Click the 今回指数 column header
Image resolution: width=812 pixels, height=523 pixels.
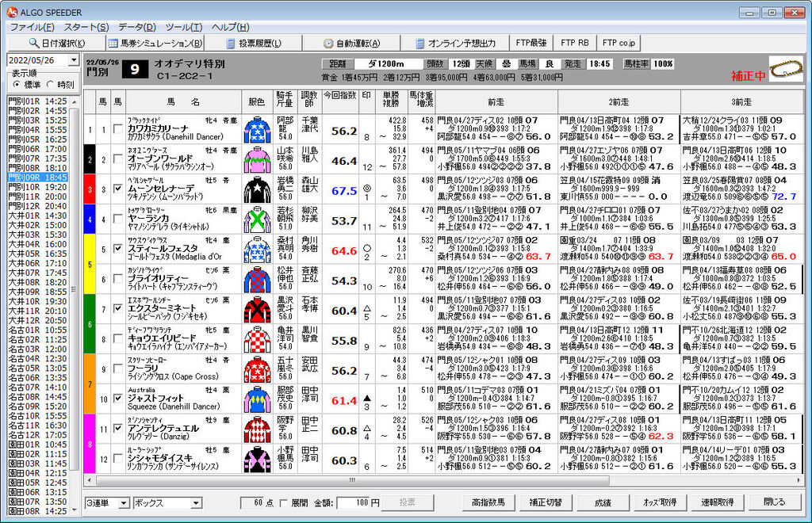(x=341, y=101)
